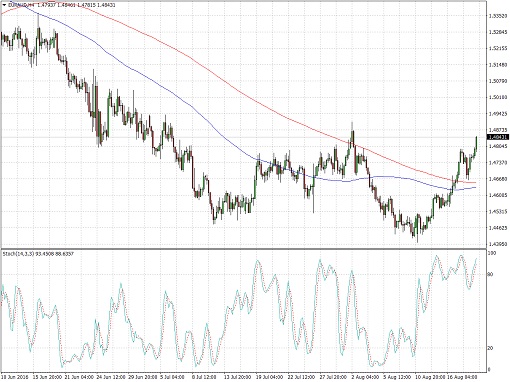Click the 8 Jul 12:00 time label

click(204, 377)
